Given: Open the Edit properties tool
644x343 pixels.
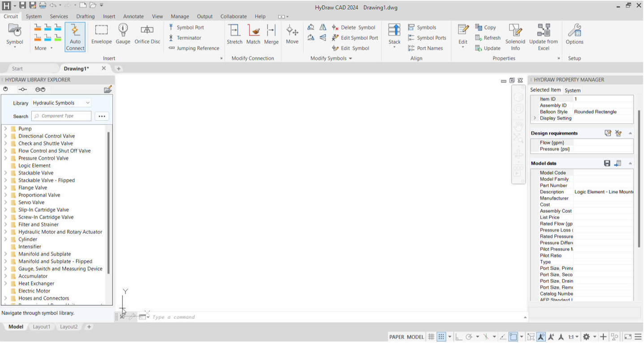Looking at the screenshot, I should coord(463,35).
